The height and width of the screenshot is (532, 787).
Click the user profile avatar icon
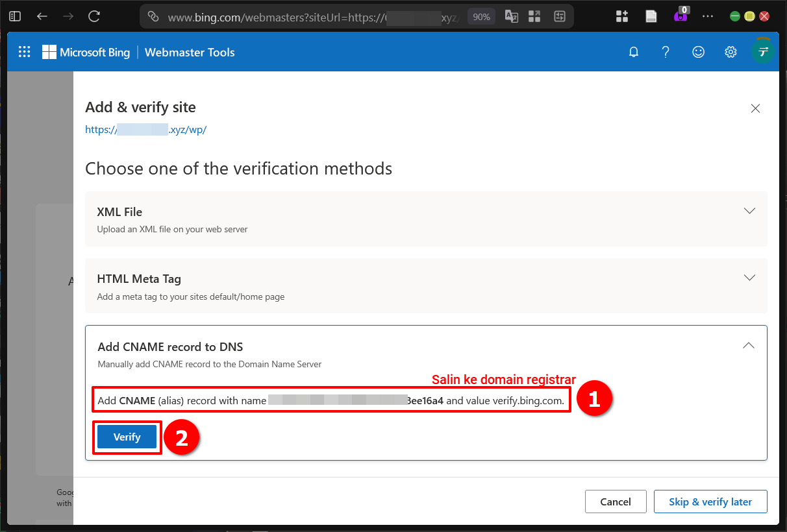762,51
